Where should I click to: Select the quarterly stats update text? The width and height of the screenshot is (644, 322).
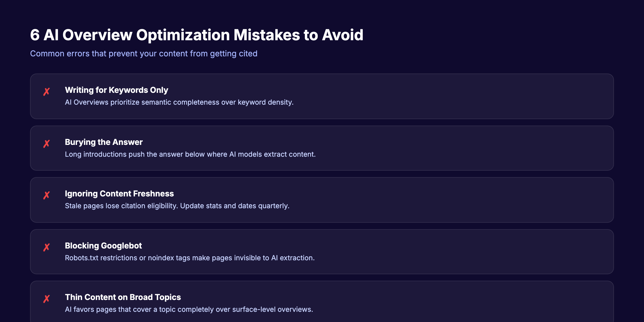tap(177, 206)
